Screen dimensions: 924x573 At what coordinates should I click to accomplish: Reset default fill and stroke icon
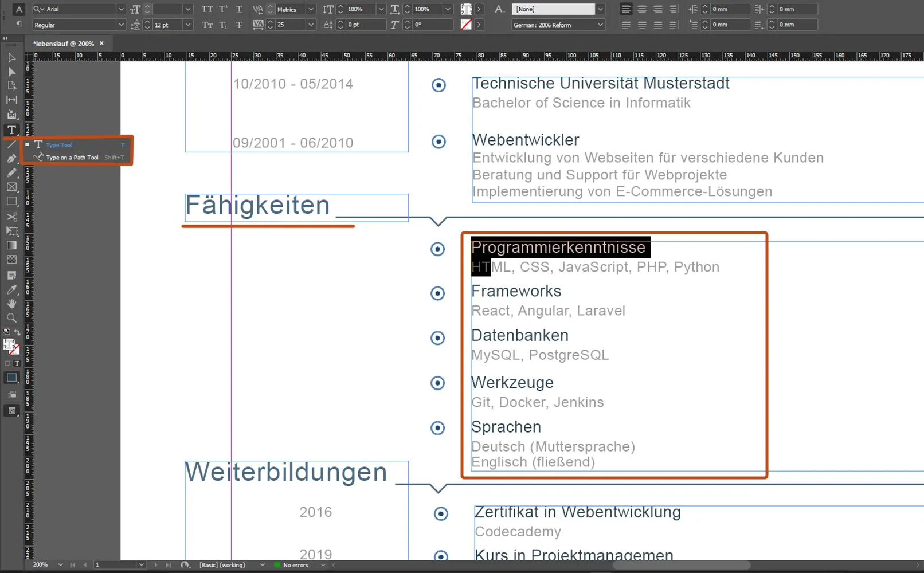(6, 332)
